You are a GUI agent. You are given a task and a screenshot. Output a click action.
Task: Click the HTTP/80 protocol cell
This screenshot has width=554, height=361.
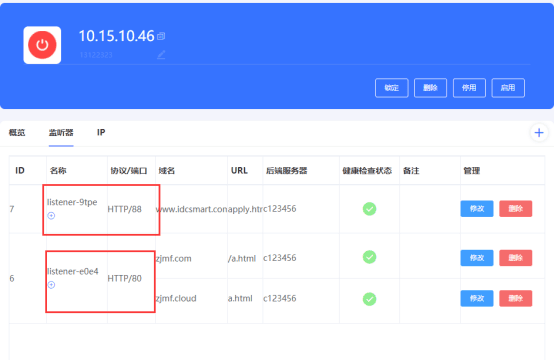pos(124,278)
